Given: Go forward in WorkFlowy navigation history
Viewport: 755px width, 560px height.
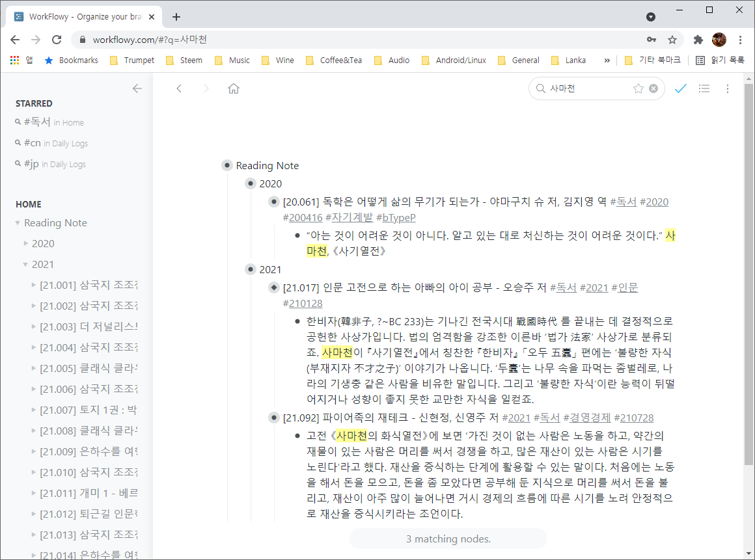Looking at the screenshot, I should pyautogui.click(x=206, y=88).
